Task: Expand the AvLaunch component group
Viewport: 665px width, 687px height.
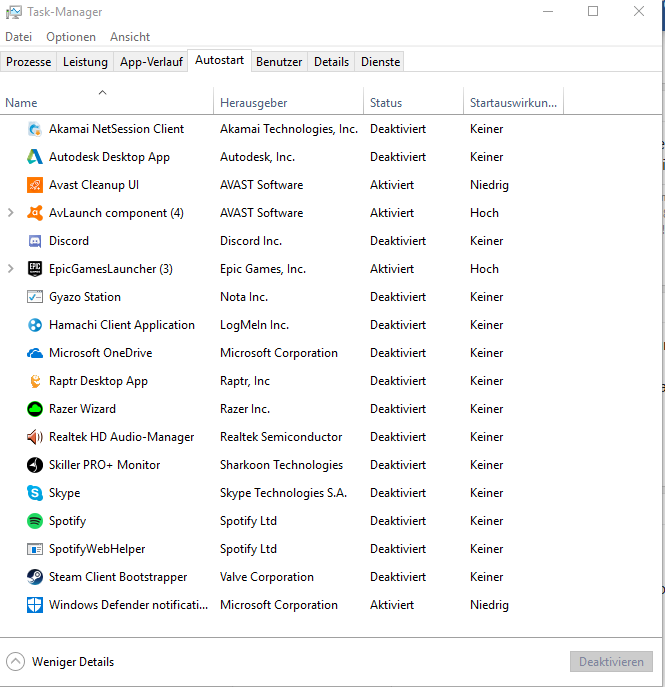Action: (x=11, y=213)
